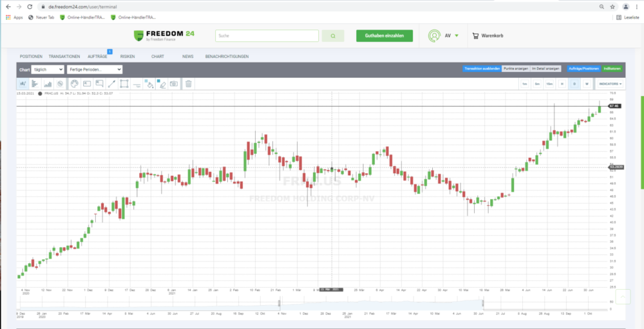Open the TRANSAKTIONEN tab
Viewport: 644px width, 329px height.
[64, 56]
